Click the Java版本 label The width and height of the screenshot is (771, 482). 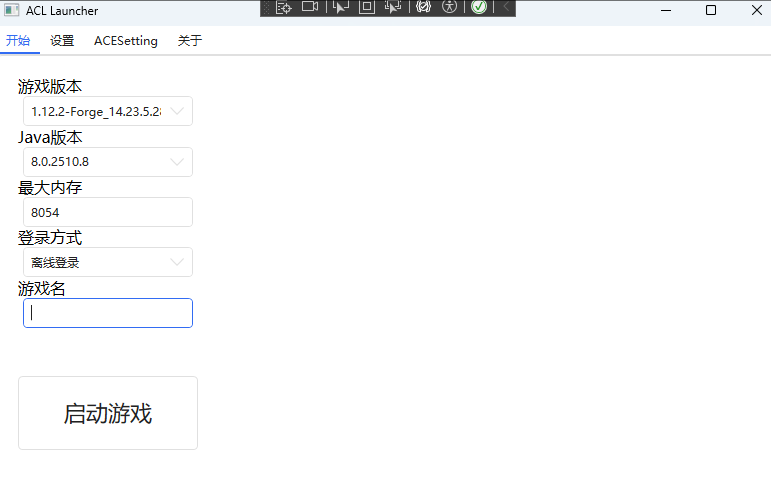pyautogui.click(x=50, y=137)
